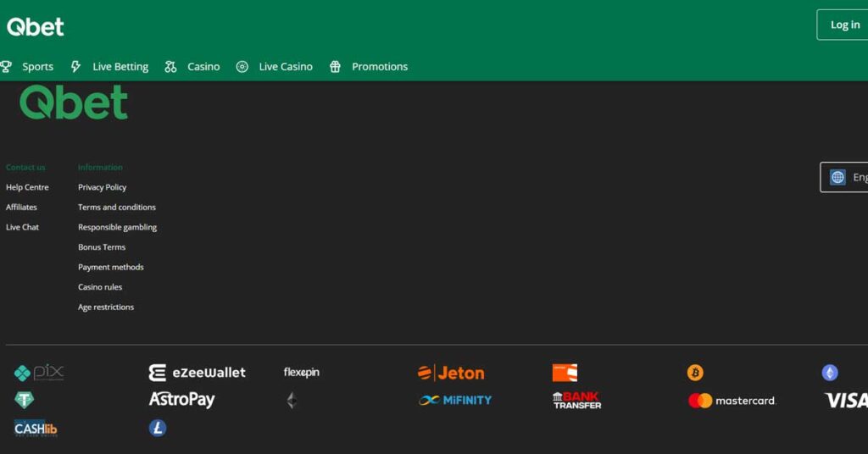868x454 pixels.
Task: Click the MiFinity payment logo
Action: (x=455, y=400)
